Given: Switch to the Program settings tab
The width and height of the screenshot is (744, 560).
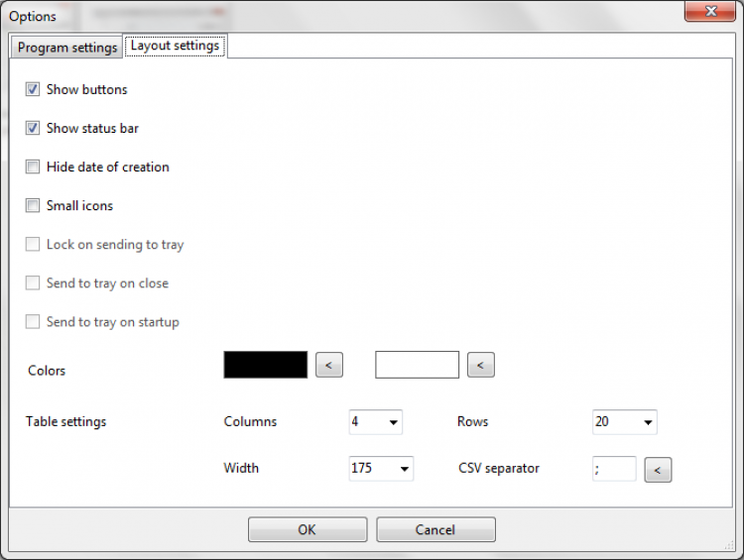Looking at the screenshot, I should tap(66, 48).
